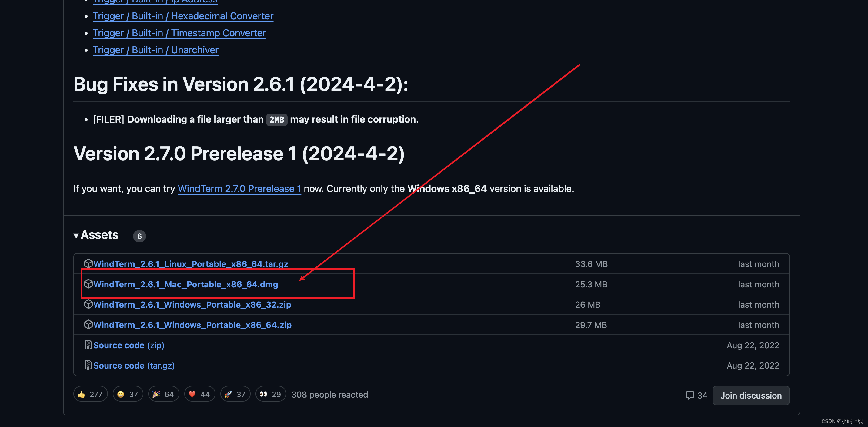The height and width of the screenshot is (427, 868).
Task: Click the 308 people reacted text
Action: click(329, 394)
